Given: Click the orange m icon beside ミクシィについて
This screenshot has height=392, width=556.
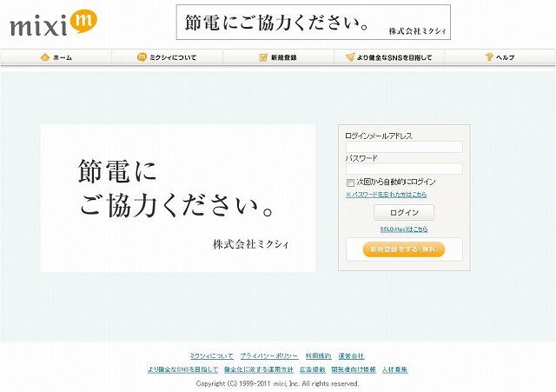Looking at the screenshot, I should pos(142,56).
